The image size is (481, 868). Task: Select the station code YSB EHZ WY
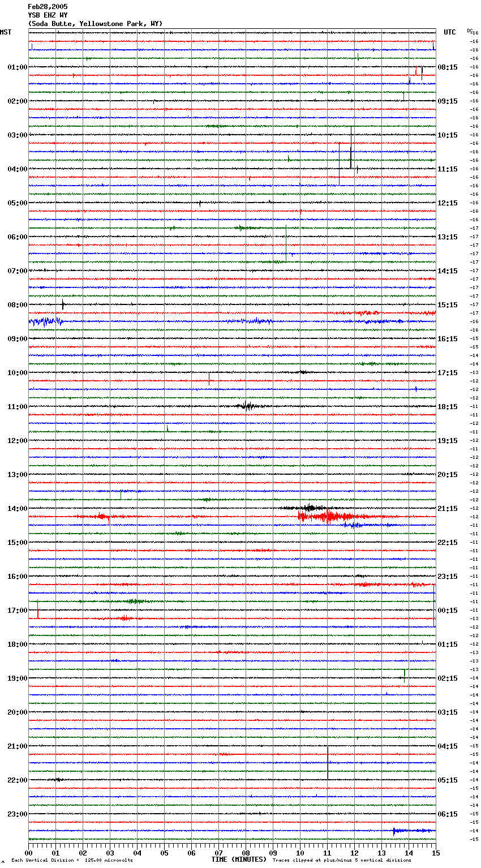coord(48,15)
